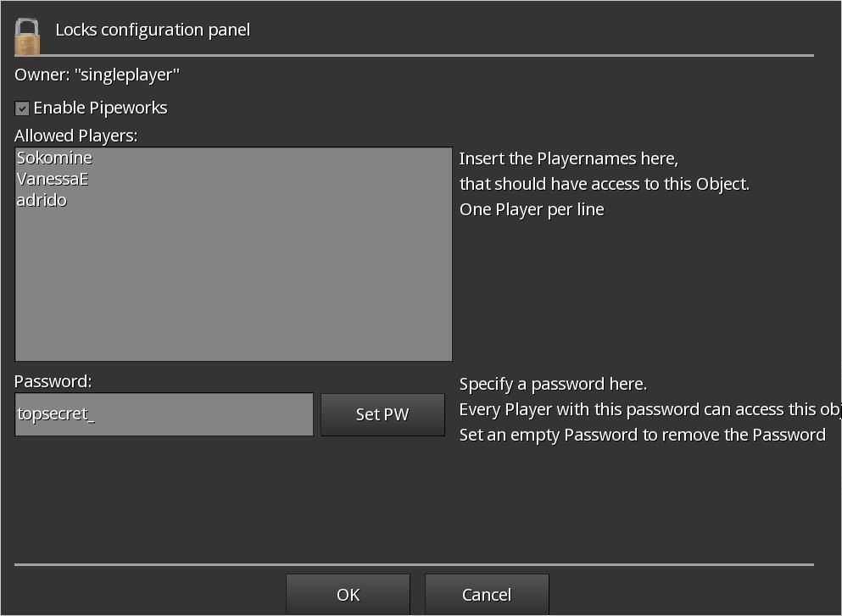Click the "Set an empty Password" hint text
The image size is (842, 616).
pos(642,435)
